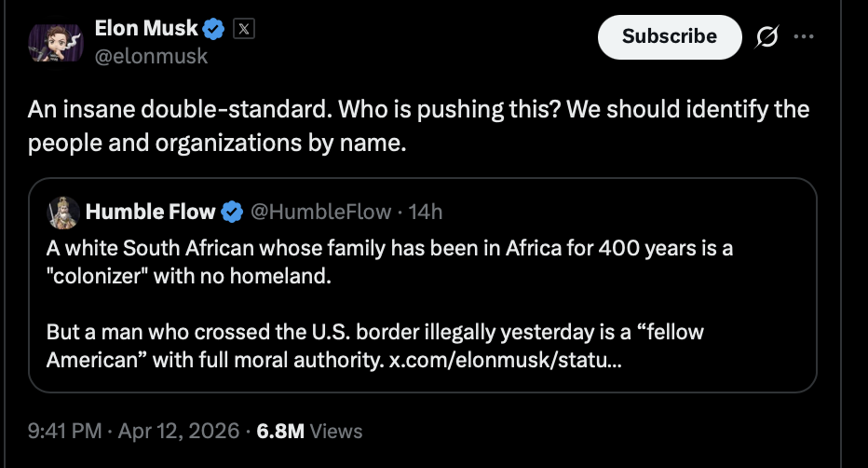Viewport: 868px width, 468px height.
Task: Click the Humble Flow display name
Action: [150, 213]
